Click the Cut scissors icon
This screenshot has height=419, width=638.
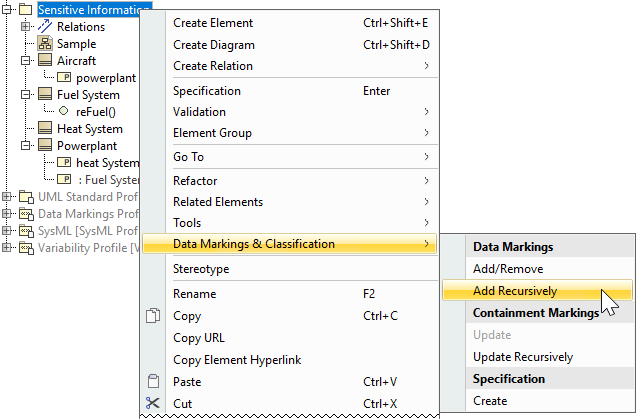[x=153, y=404]
